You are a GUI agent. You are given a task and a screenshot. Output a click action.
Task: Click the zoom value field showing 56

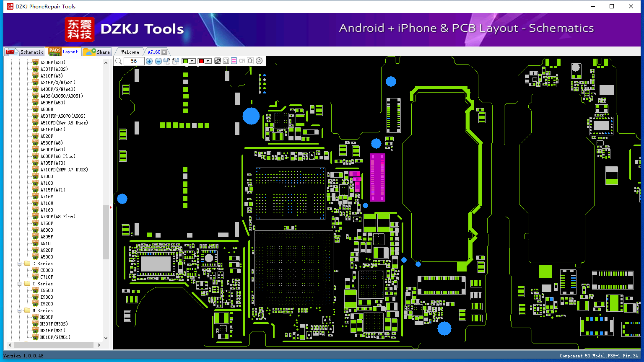(x=134, y=61)
